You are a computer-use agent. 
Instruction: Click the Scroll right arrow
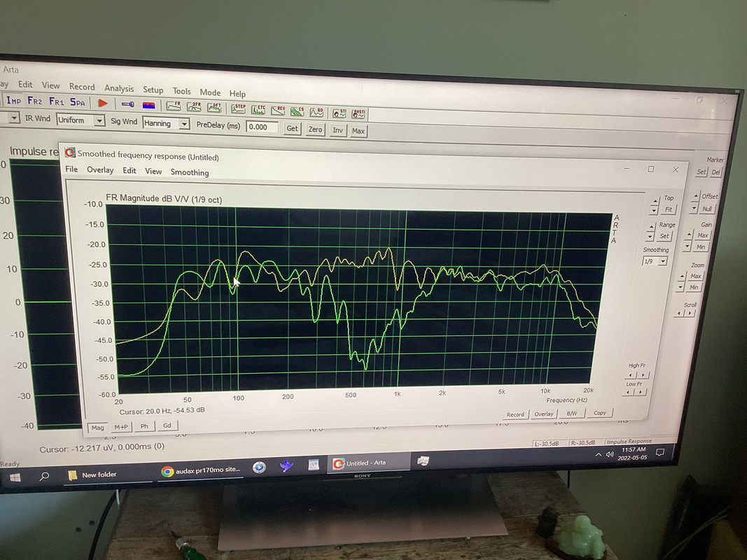click(x=690, y=313)
